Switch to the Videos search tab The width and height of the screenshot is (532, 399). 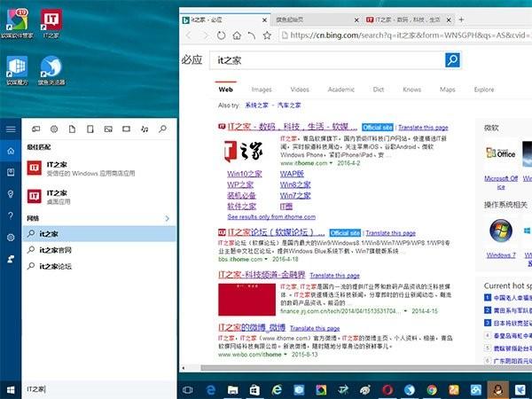300,90
